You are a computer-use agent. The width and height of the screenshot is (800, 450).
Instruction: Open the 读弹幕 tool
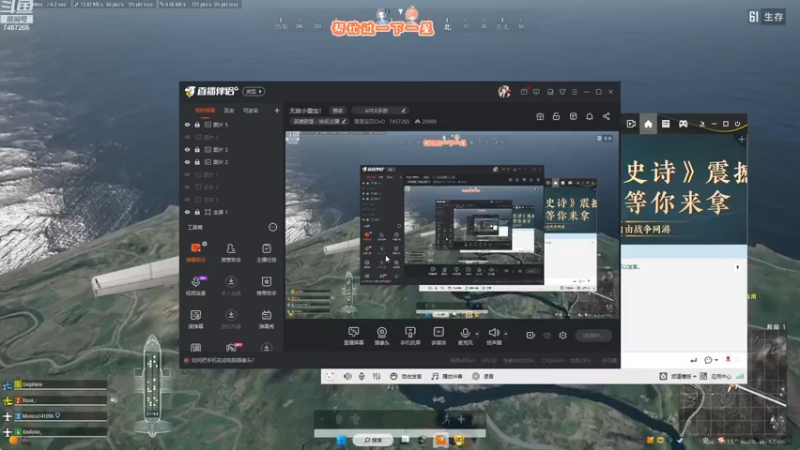[195, 319]
